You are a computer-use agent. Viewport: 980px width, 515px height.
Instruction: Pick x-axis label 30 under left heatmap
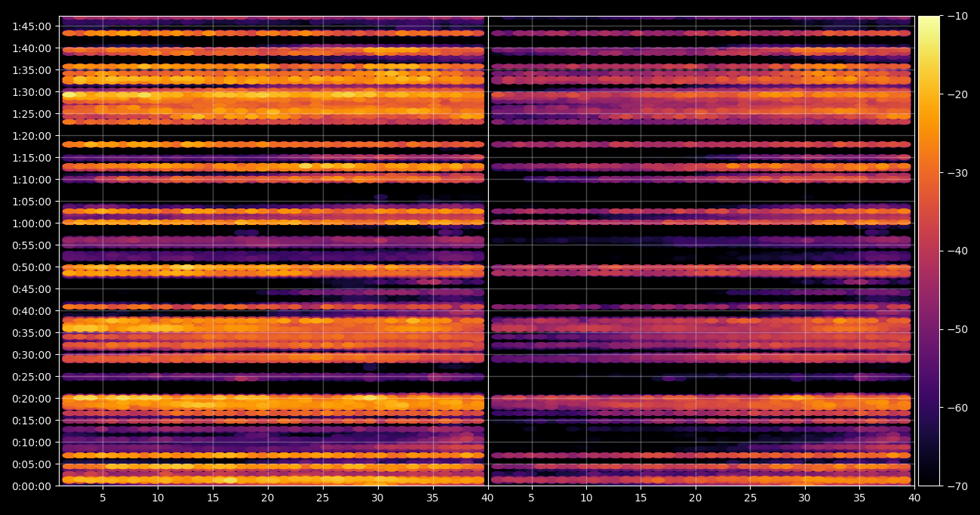tap(378, 498)
